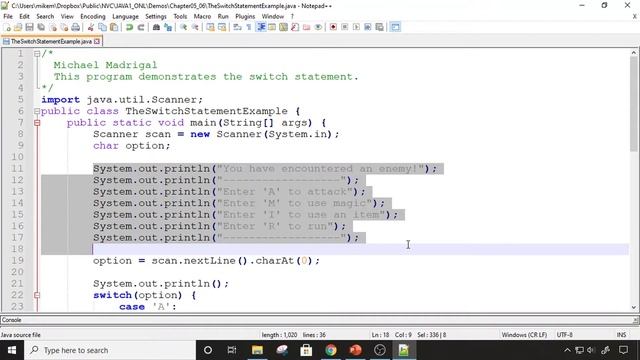The image size is (640, 360).
Task: Zoom in using the toolbar icon
Action: 183,27
